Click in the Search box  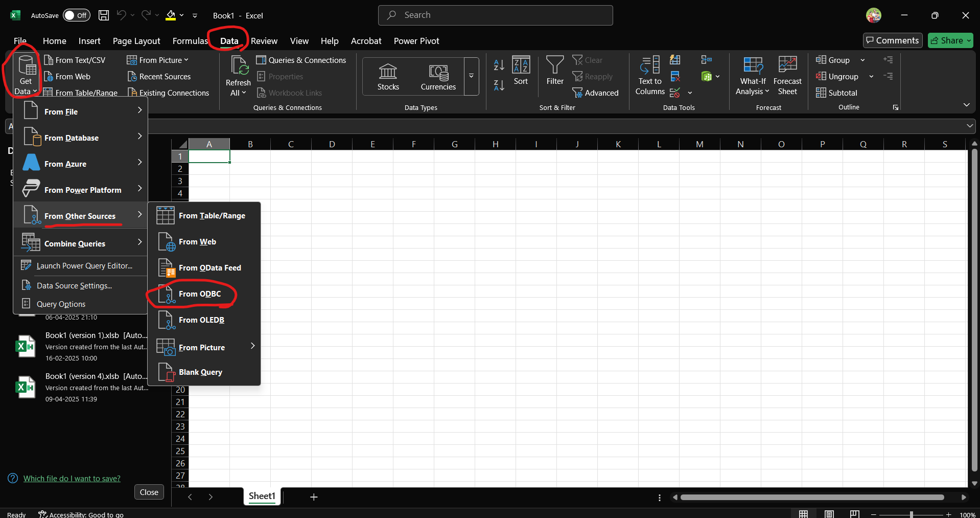point(495,15)
